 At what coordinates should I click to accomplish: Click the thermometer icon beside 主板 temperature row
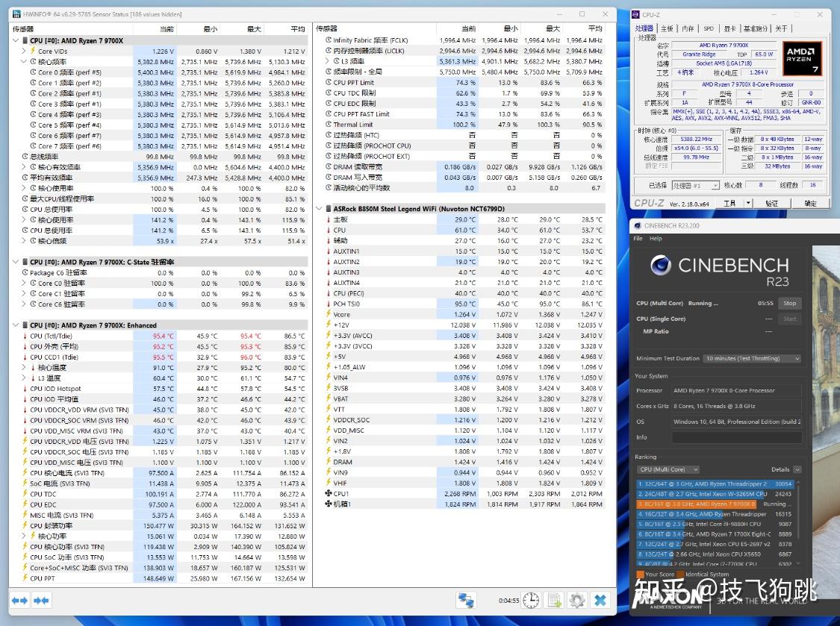(329, 219)
